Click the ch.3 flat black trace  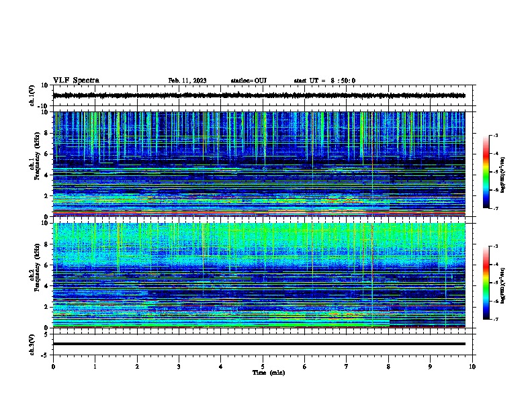pyautogui.click(x=259, y=344)
